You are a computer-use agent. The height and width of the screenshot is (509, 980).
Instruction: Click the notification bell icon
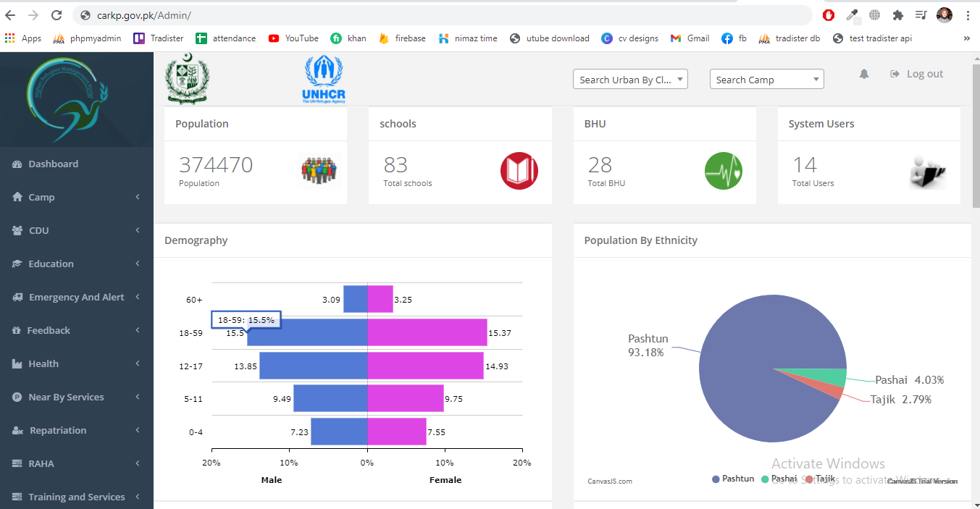(863, 74)
